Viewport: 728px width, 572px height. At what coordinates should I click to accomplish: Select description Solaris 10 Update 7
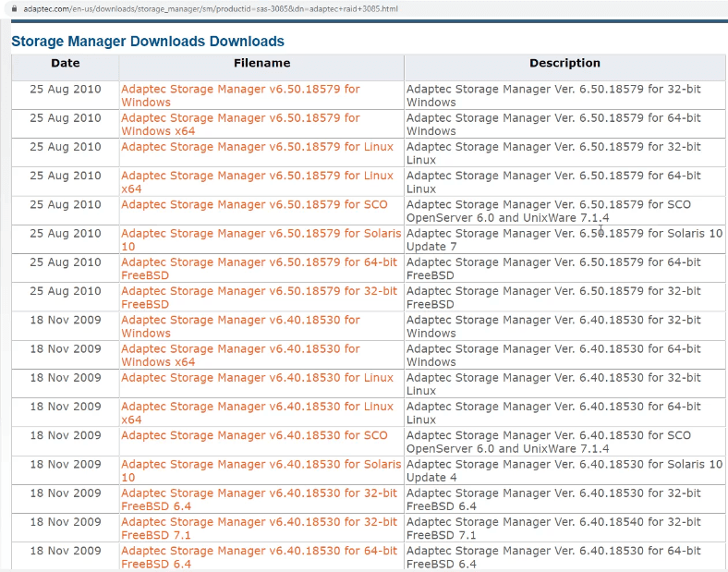click(x=564, y=239)
